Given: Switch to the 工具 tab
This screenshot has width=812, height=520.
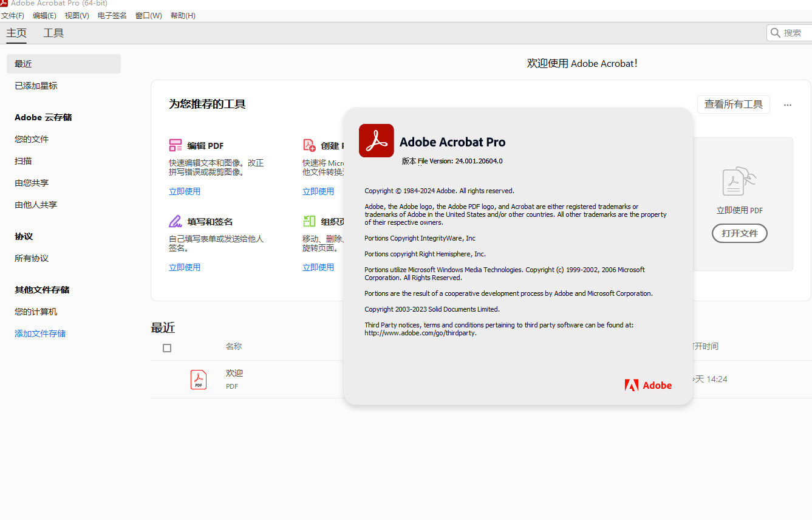Looking at the screenshot, I should click(x=53, y=33).
